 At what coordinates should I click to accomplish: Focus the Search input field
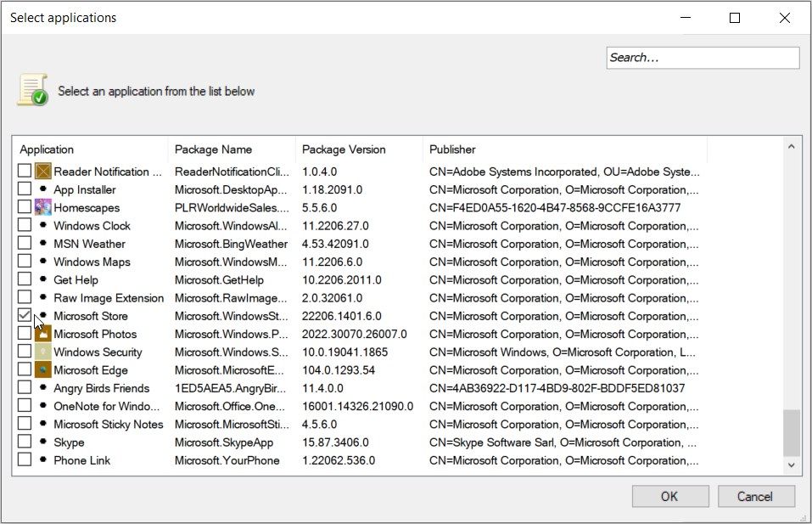point(703,58)
